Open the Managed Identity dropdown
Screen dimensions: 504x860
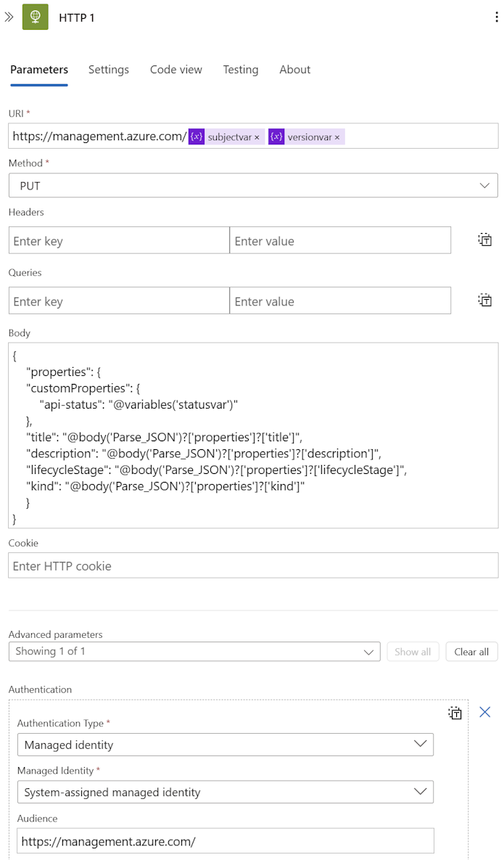click(225, 792)
